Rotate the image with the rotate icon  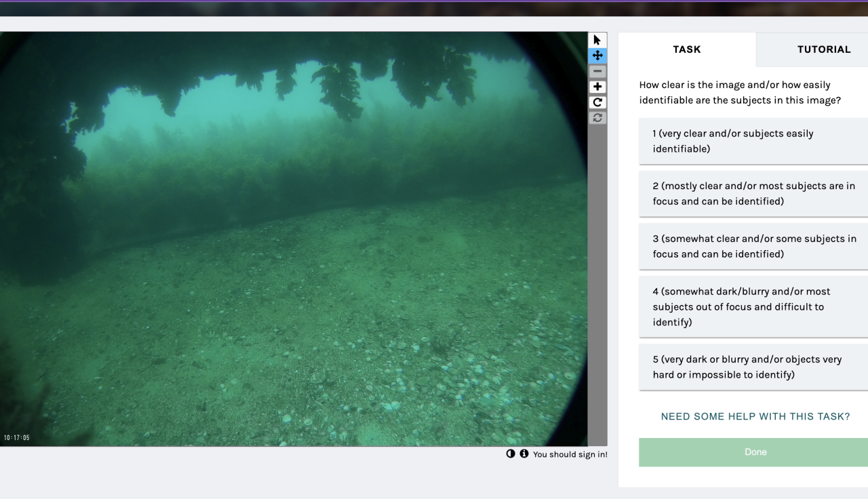point(597,102)
